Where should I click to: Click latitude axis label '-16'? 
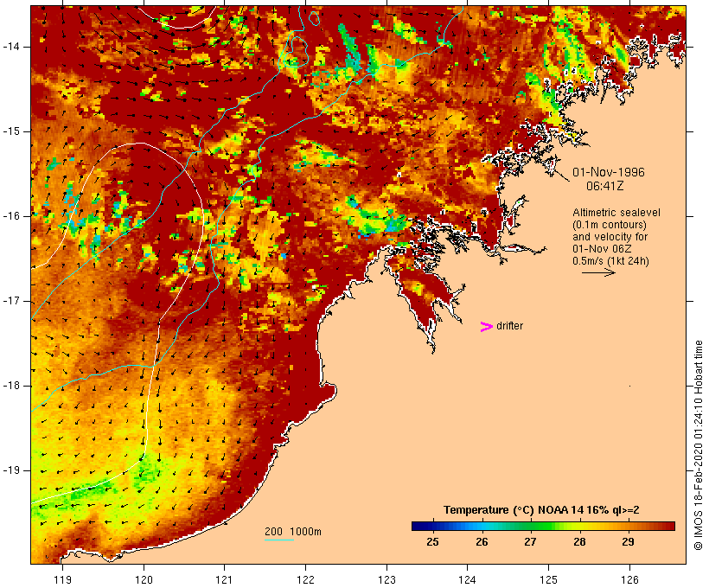[x=11, y=216]
